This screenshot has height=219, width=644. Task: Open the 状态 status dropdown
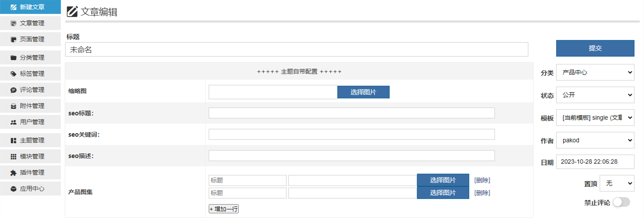pyautogui.click(x=595, y=95)
